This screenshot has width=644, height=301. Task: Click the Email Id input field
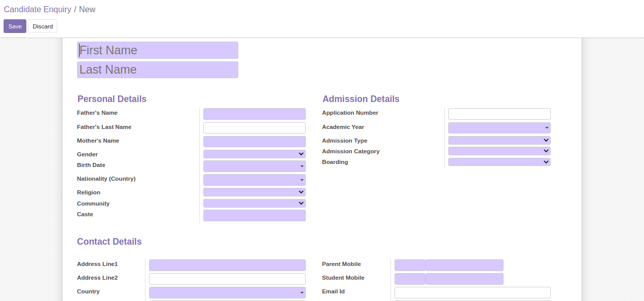click(472, 293)
